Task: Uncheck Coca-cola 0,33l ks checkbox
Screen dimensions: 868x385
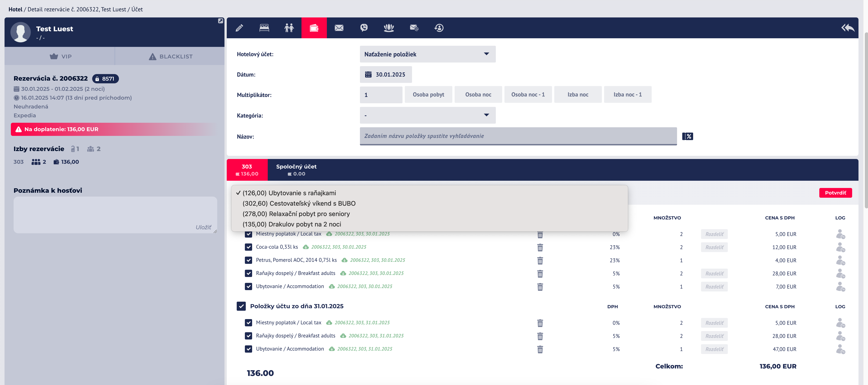Action: (x=249, y=247)
